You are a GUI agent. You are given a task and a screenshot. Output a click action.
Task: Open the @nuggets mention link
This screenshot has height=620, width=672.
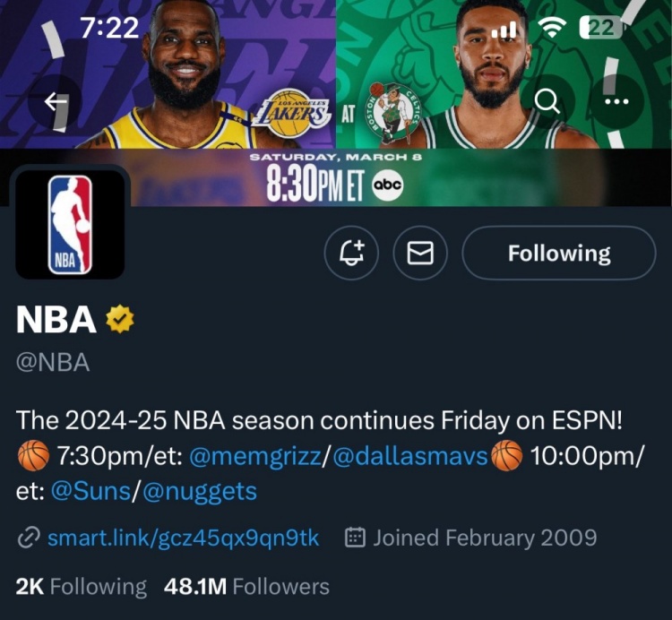pyautogui.click(x=199, y=491)
